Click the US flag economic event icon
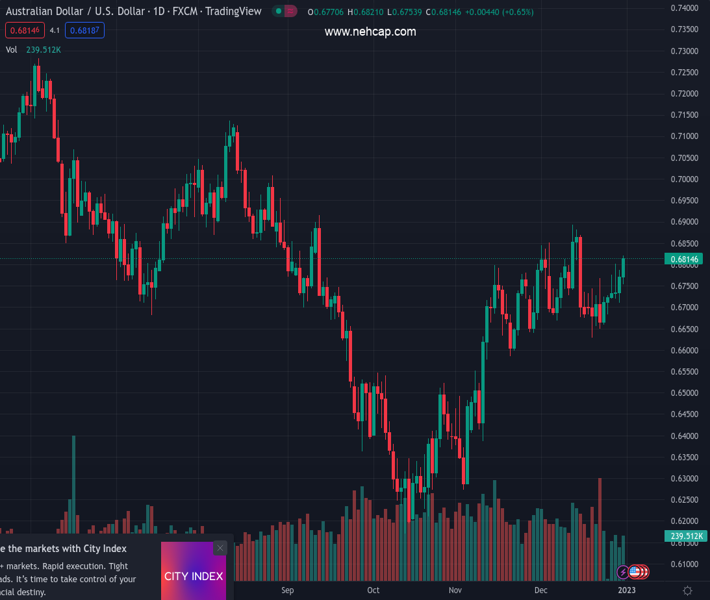The height and width of the screenshot is (600, 710). click(x=635, y=572)
